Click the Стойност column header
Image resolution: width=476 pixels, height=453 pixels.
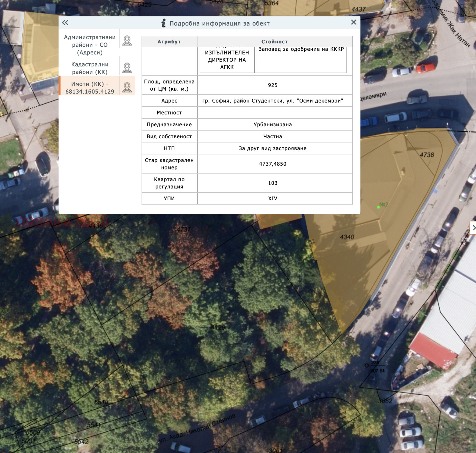273,42
